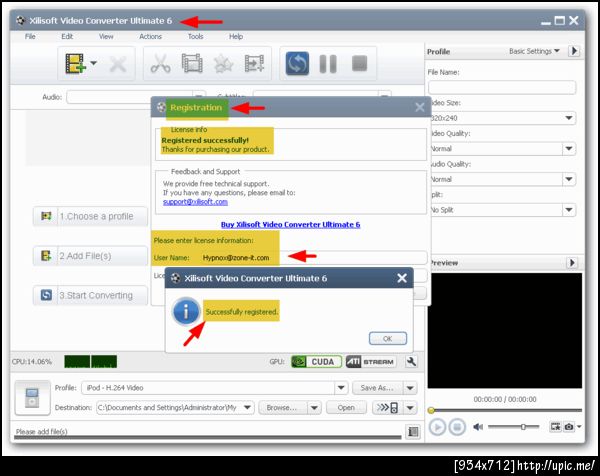Image resolution: width=600 pixels, height=476 pixels.
Task: Toggle the NVIDIA CUDA GPU button
Action: pos(316,362)
